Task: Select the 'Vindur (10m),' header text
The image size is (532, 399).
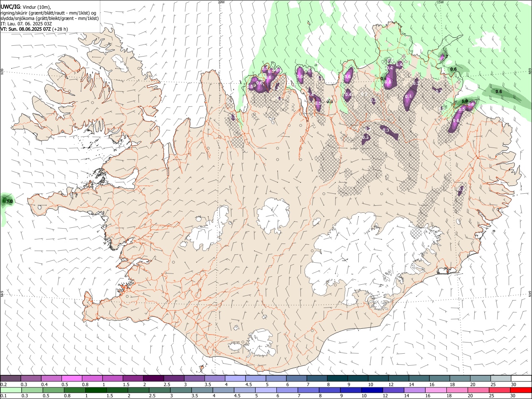Action: 37,7
